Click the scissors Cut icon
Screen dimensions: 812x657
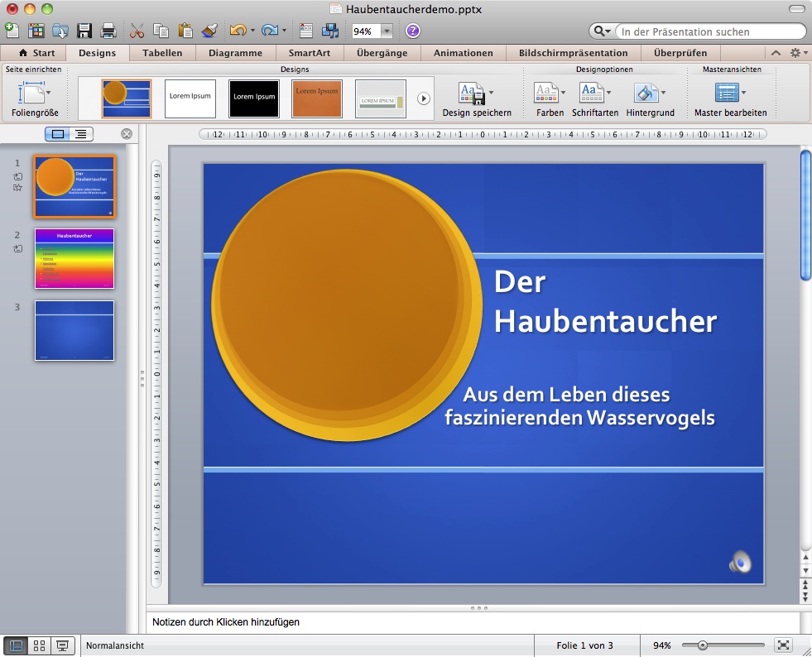click(137, 31)
